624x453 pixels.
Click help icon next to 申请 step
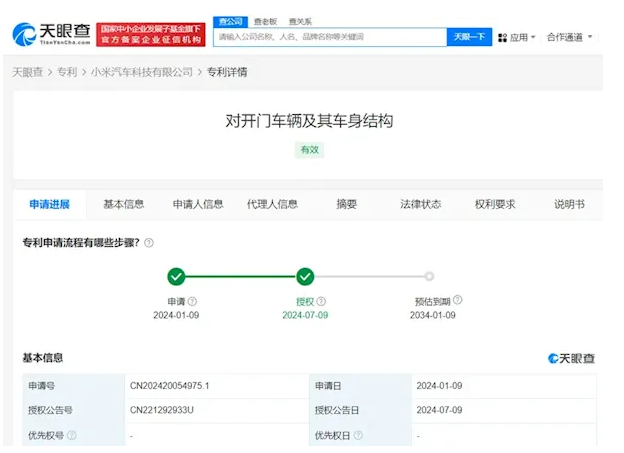192,301
